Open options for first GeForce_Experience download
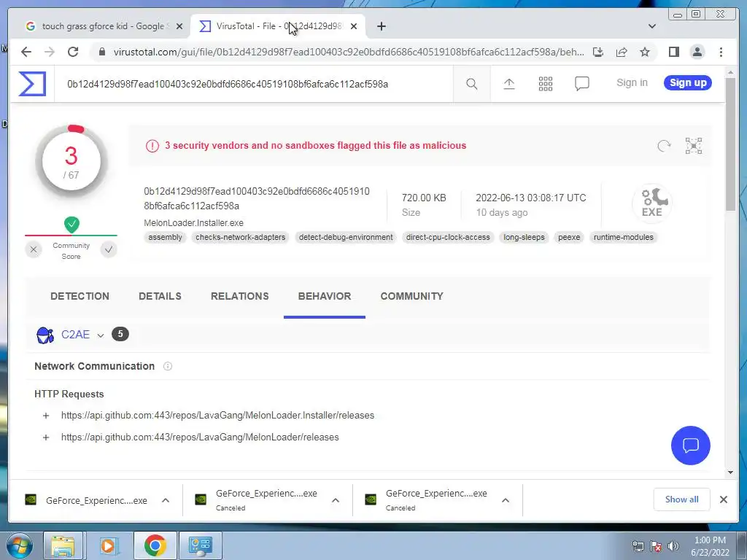 (166, 500)
